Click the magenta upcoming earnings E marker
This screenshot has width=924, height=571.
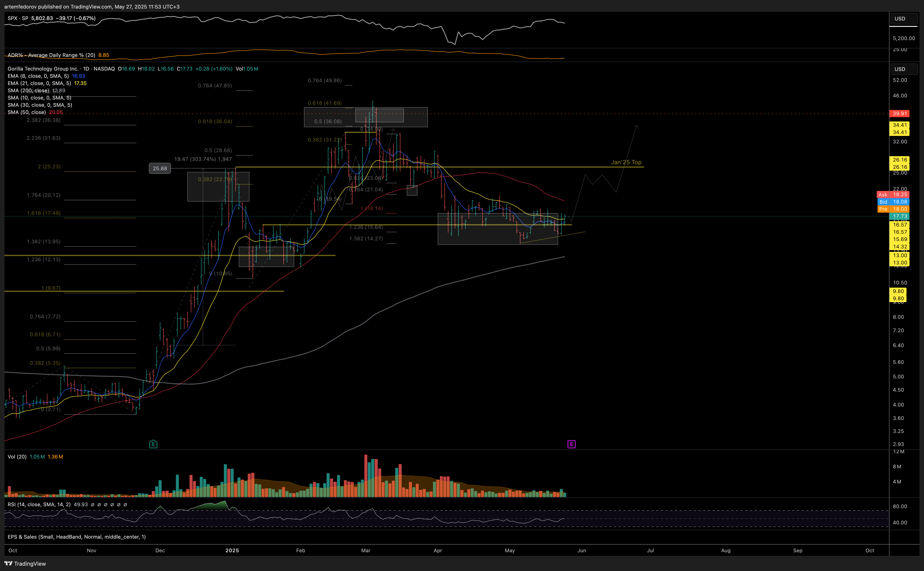click(x=571, y=444)
